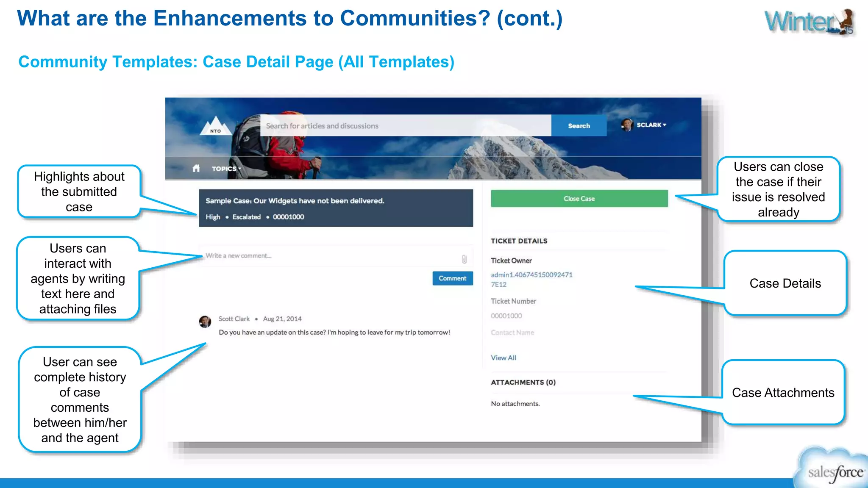Click the paperclip attach file icon
868x488 pixels.
[464, 259]
